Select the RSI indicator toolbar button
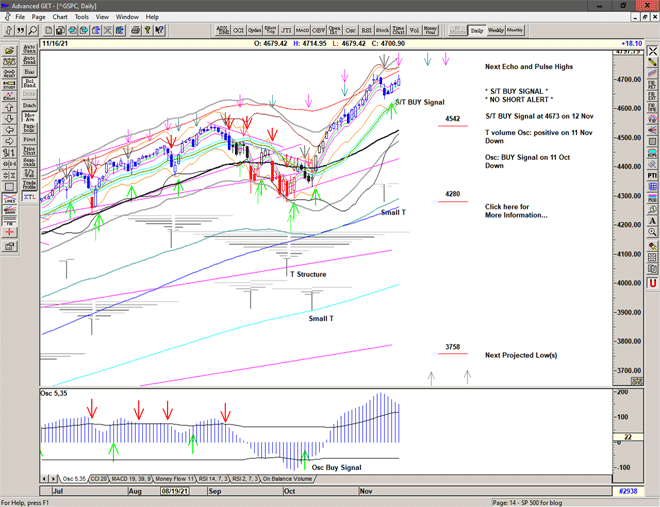The height and width of the screenshot is (507, 660). coord(365,31)
